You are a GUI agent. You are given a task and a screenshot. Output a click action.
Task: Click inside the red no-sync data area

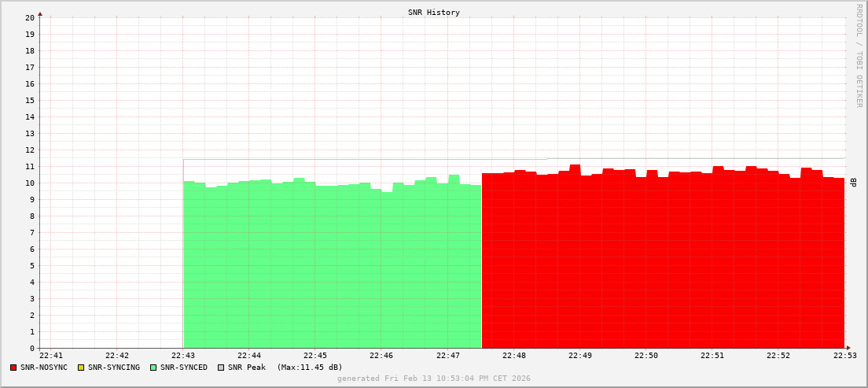click(660, 268)
